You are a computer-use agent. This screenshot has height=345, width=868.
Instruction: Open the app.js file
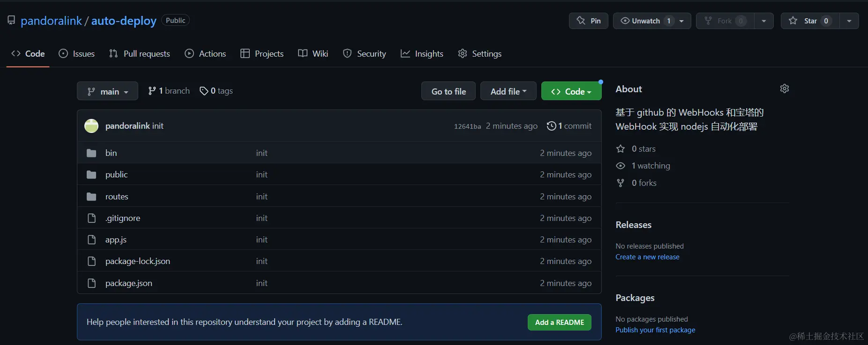(116, 239)
